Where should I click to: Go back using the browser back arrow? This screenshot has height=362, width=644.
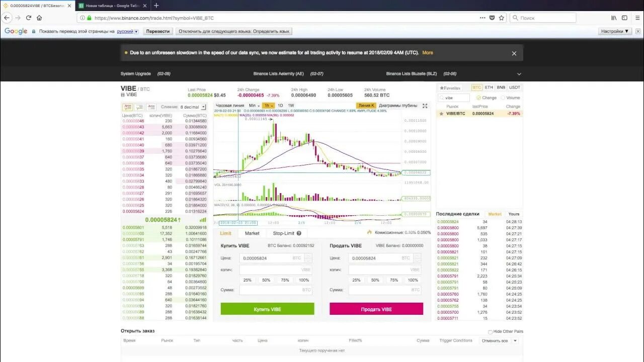(7, 18)
